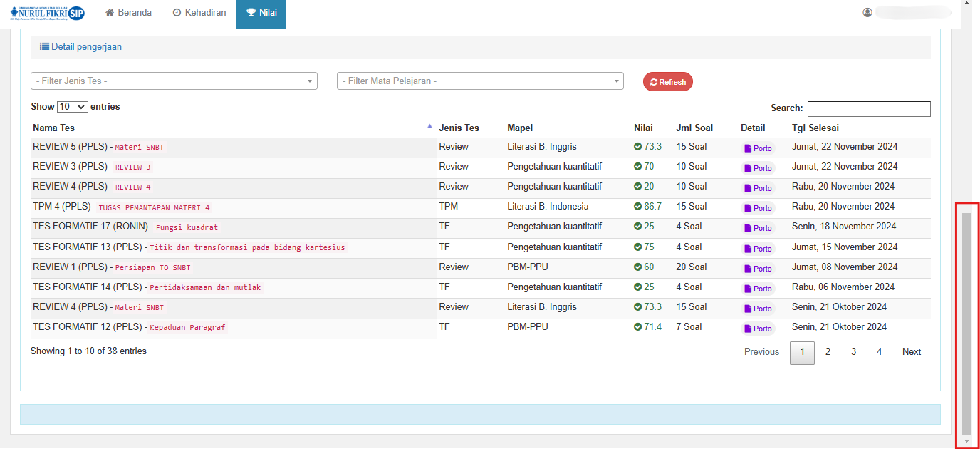Viewport: 980px width, 449px height.
Task: Click sort arrow on Nama Tes column
Action: point(429,127)
